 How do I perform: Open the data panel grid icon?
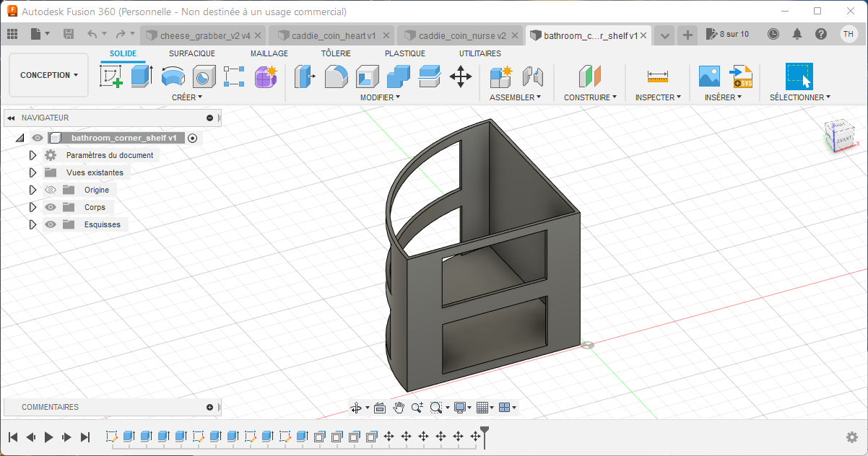[x=12, y=34]
